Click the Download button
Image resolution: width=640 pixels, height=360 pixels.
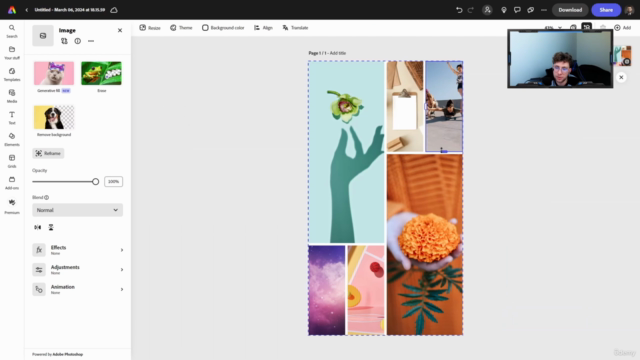pyautogui.click(x=570, y=10)
